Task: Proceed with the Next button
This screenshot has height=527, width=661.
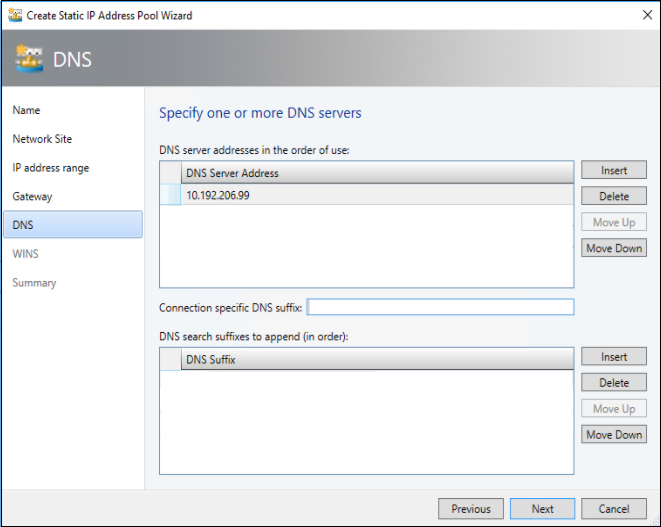Action: pyautogui.click(x=542, y=509)
